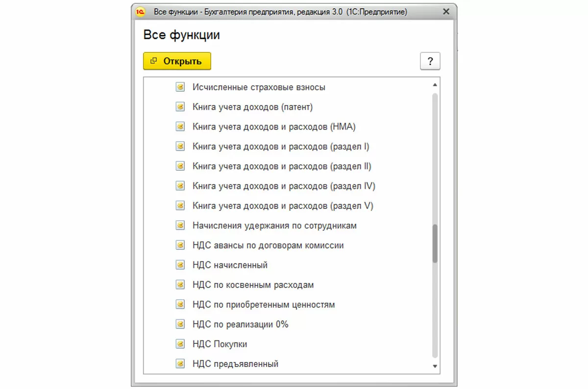Click the icon beside Исчисленные страховые взносы
Image resolution: width=588 pixels, height=389 pixels.
pyautogui.click(x=180, y=87)
